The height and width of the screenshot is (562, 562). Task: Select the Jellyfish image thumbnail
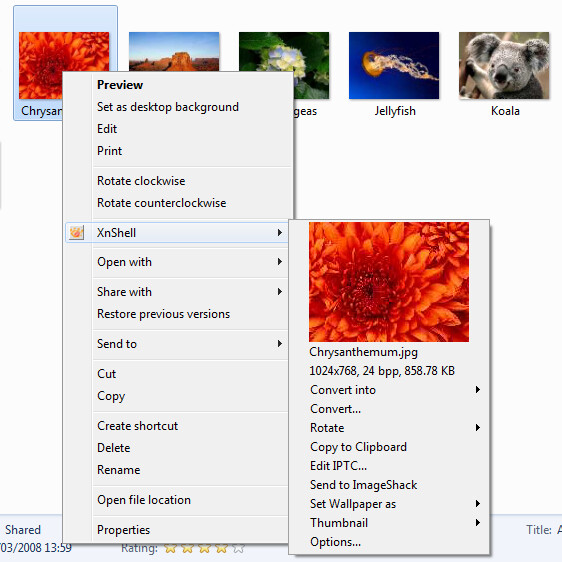click(394, 65)
